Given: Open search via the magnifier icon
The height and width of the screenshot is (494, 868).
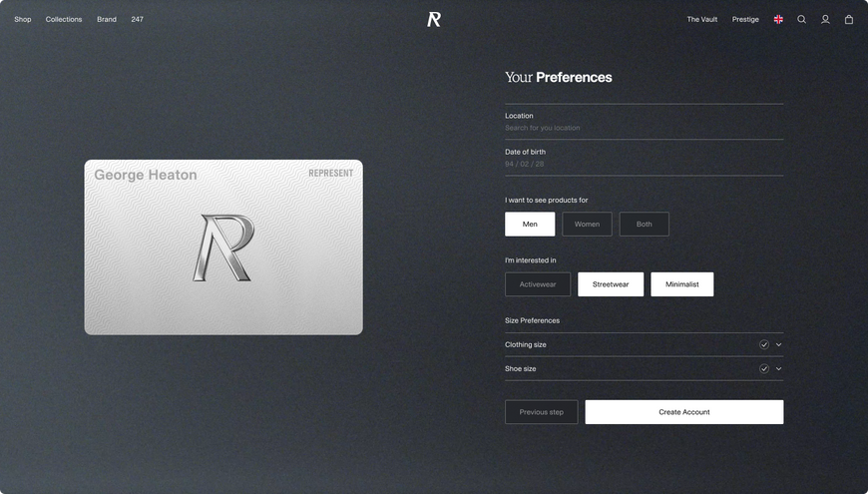Looking at the screenshot, I should (x=801, y=19).
